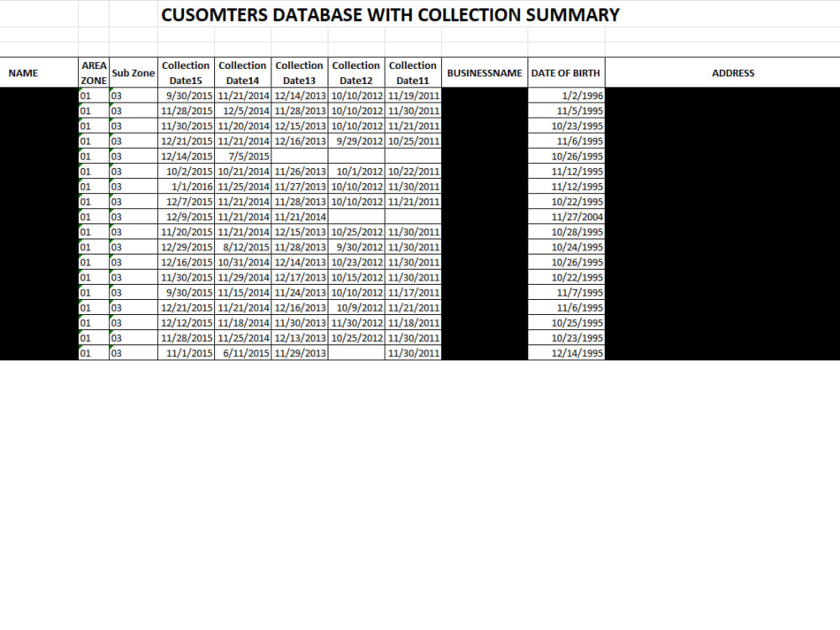840x630 pixels.
Task: Select cell with date 12/14/2015
Action: click(186, 156)
